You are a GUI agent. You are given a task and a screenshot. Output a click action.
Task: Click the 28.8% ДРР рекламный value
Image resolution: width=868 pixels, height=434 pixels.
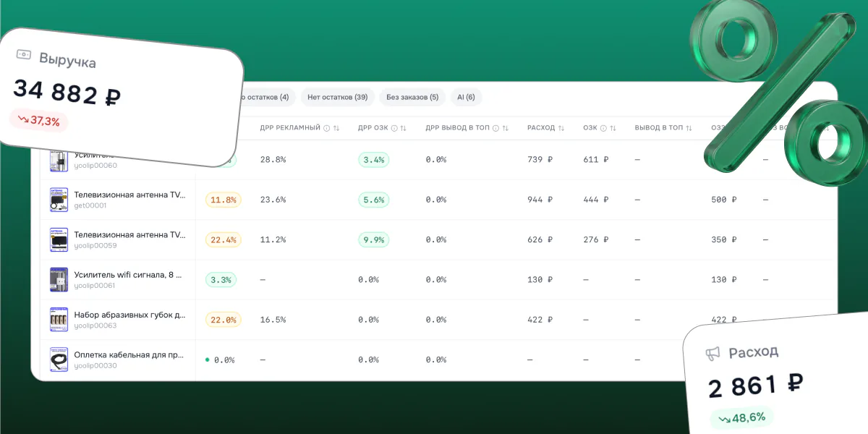pos(273,160)
